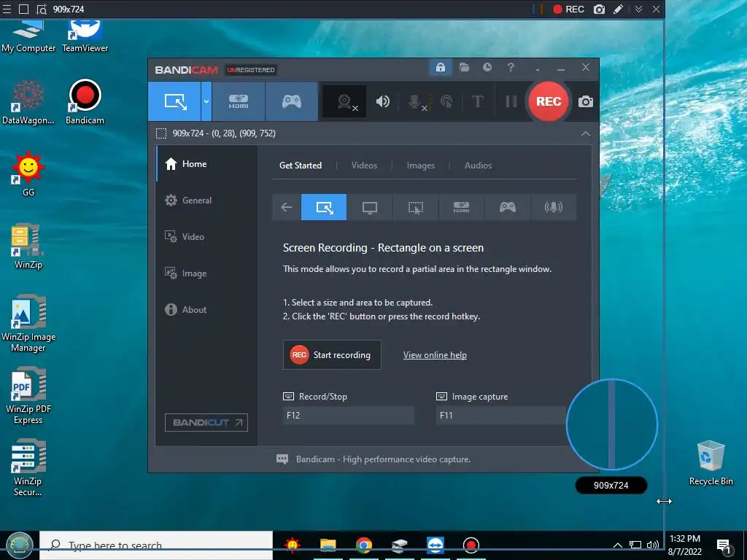Click the UNREGISTERED badge
The width and height of the screenshot is (747, 560).
click(251, 70)
